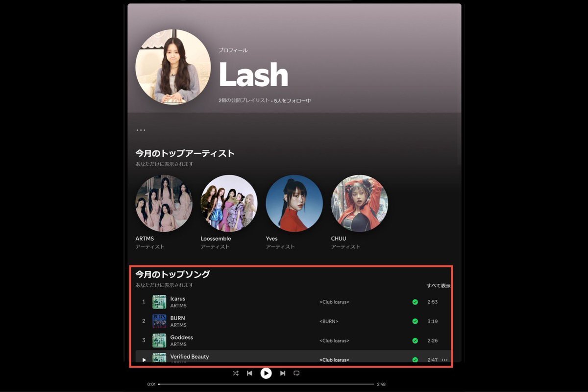588x392 pixels.
Task: Open the CHUU artist photo
Action: [359, 203]
